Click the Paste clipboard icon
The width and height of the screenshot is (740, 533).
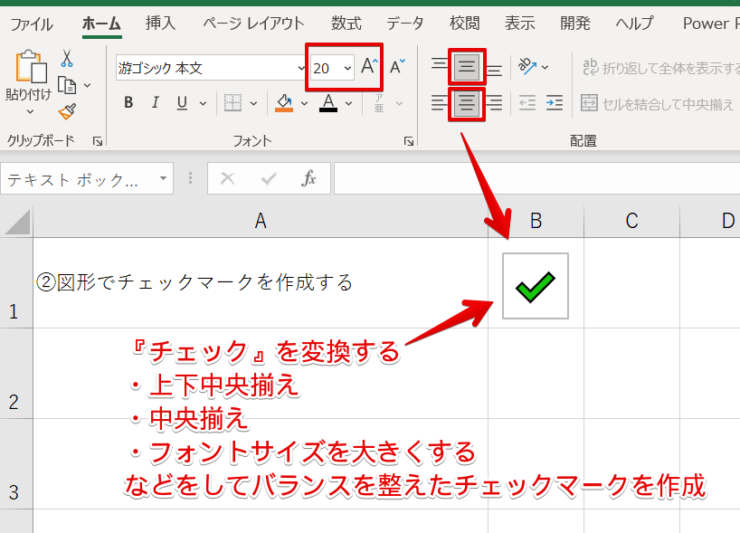pyautogui.click(x=31, y=67)
